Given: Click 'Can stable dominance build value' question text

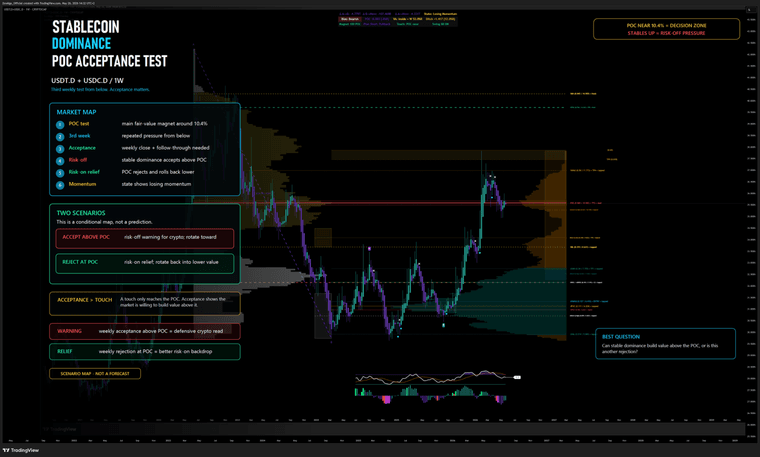Looking at the screenshot, I should click(x=660, y=348).
